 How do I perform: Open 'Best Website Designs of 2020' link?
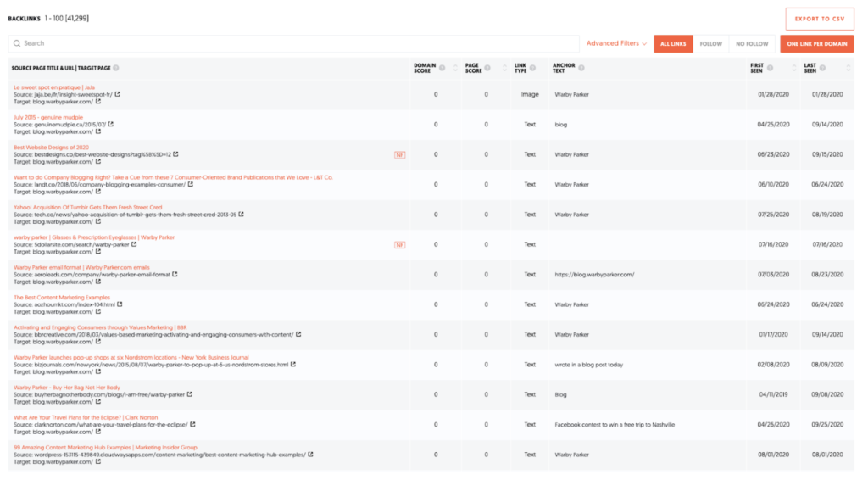pos(51,148)
